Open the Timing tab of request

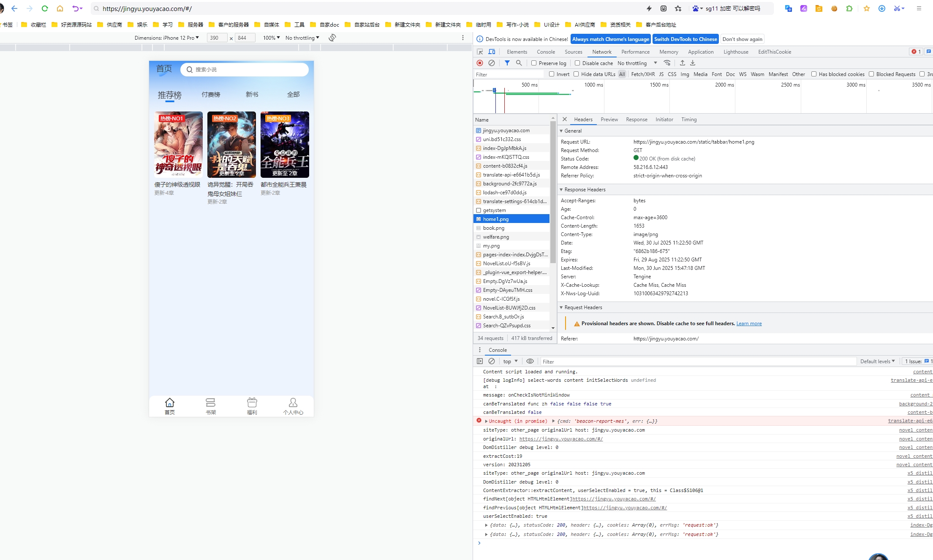(x=689, y=120)
